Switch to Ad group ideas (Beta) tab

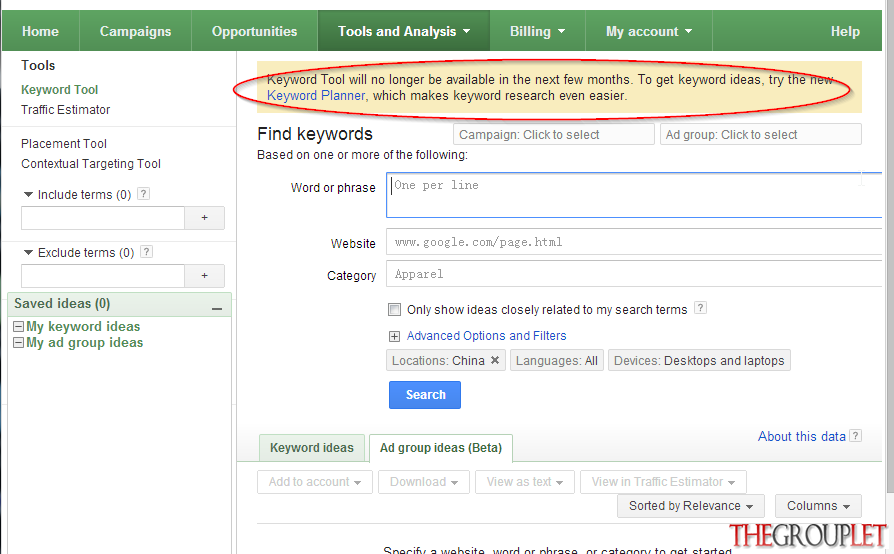441,448
